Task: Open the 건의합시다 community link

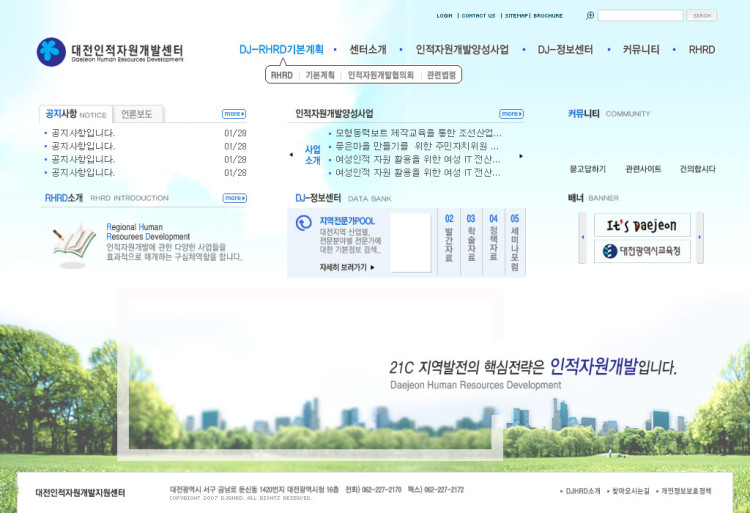Action: click(x=698, y=169)
